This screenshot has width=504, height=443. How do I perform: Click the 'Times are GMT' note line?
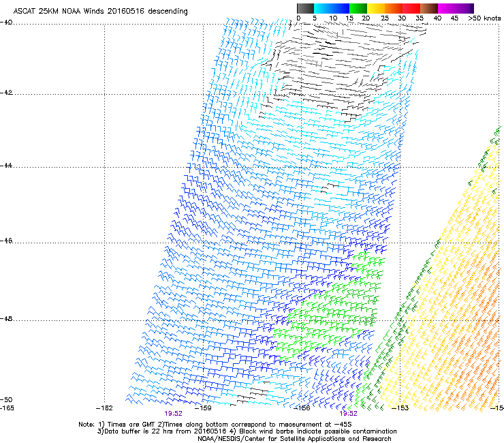click(215, 425)
